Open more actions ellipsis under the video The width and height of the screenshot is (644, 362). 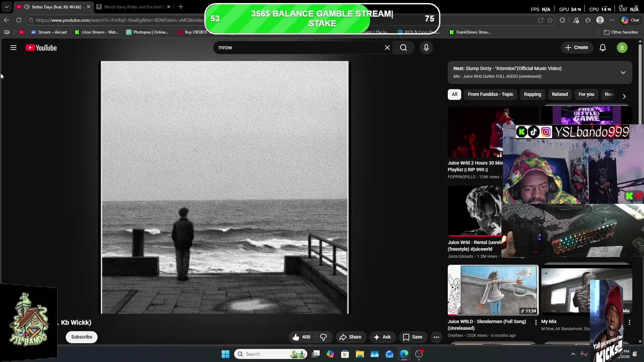click(436, 337)
